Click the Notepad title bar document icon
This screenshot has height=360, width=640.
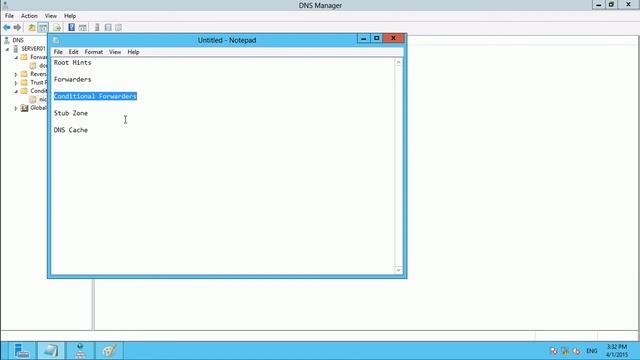56,40
